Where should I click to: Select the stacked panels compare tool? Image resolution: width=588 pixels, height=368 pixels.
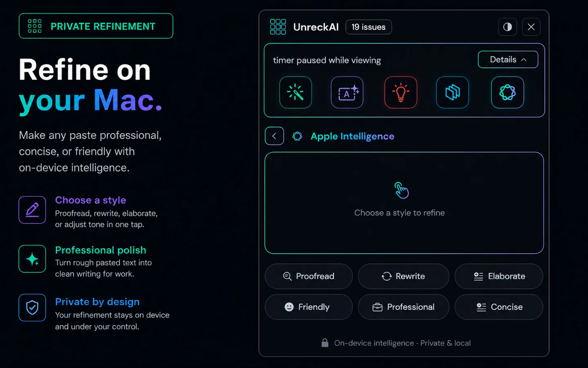452,92
